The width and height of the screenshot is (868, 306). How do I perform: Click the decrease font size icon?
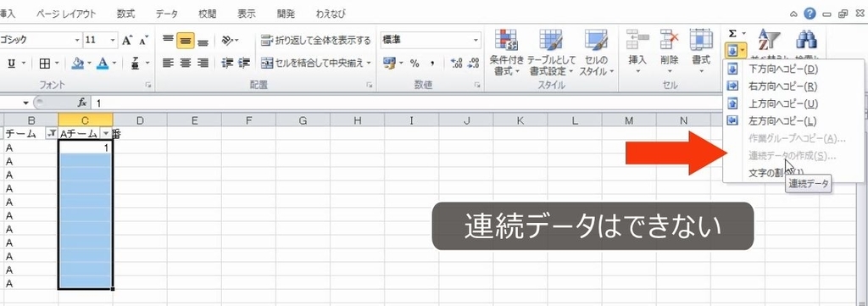[143, 41]
